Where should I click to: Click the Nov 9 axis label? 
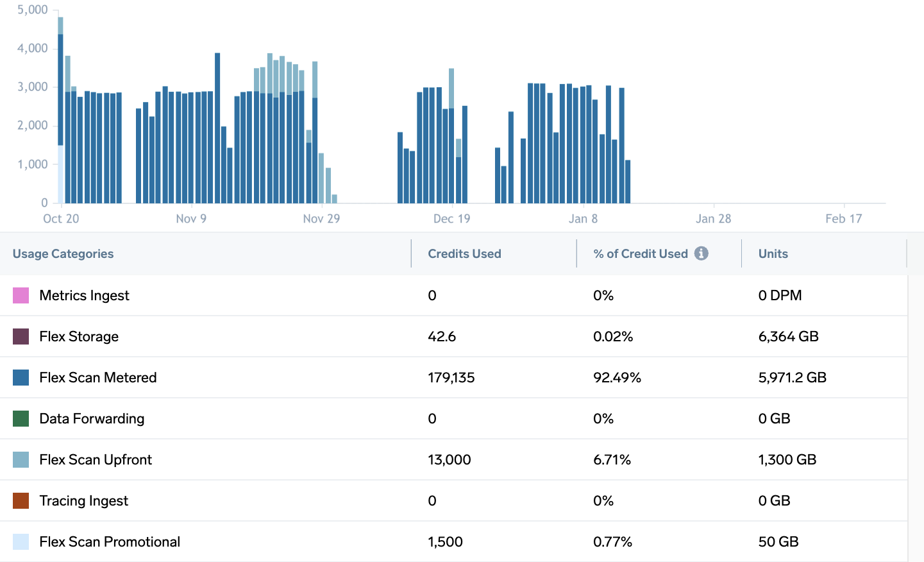pyautogui.click(x=191, y=219)
